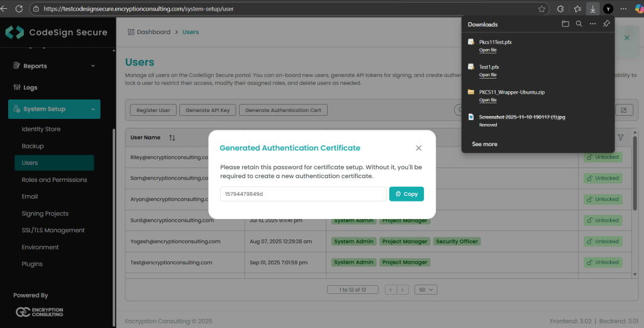Screen dimensions: 644x328
Task: Open file for Test1.pfx download
Action: (488, 75)
